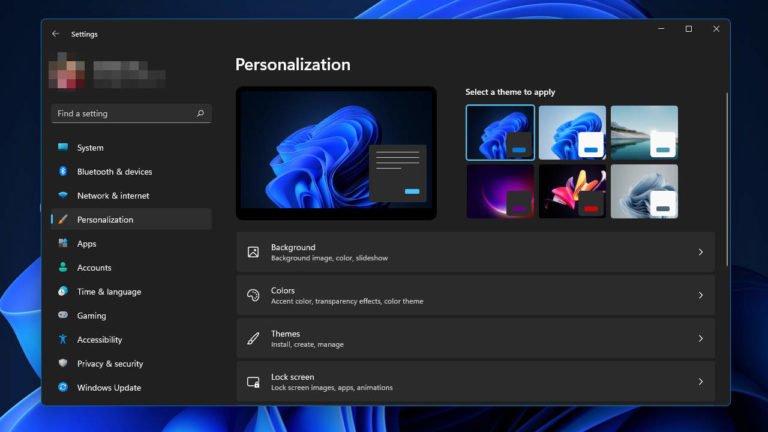Click the Windows Update refresh icon
The height and width of the screenshot is (432, 768).
63,387
